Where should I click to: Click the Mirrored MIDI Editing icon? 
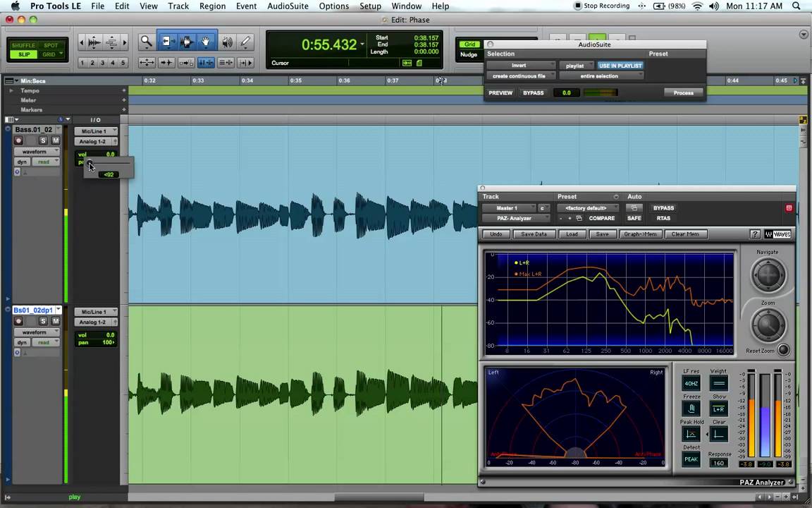pos(186,63)
